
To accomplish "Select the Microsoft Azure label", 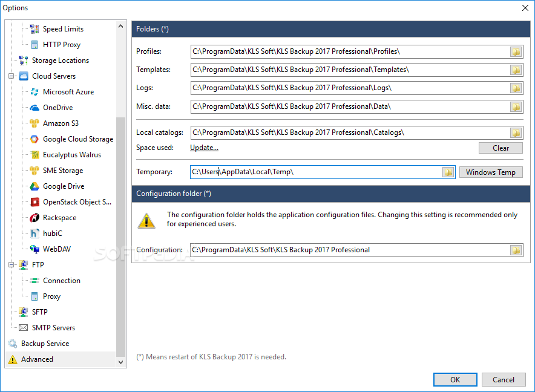I will coord(68,92).
